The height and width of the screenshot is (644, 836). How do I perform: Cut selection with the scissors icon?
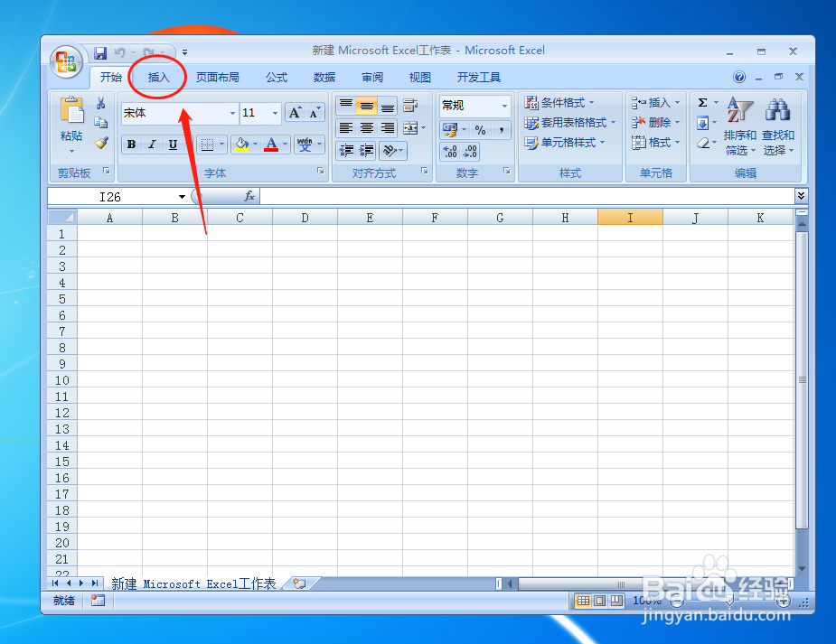[x=100, y=103]
